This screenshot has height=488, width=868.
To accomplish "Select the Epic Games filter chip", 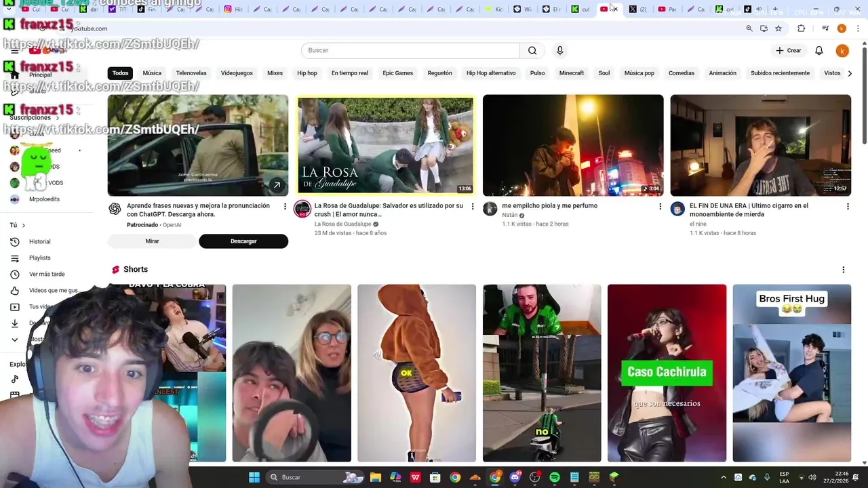I will (x=397, y=73).
